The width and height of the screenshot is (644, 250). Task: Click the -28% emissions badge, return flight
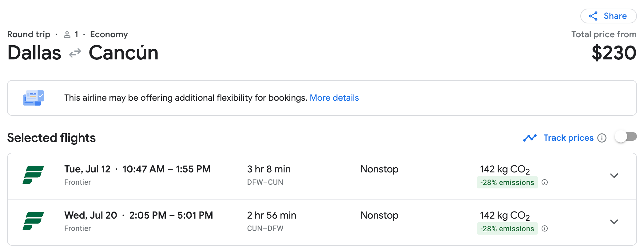click(x=507, y=228)
